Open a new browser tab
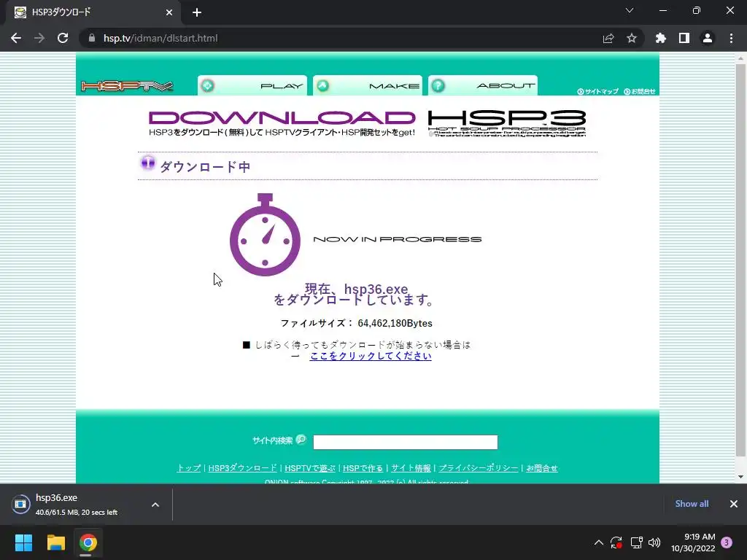747x560 pixels. click(197, 12)
